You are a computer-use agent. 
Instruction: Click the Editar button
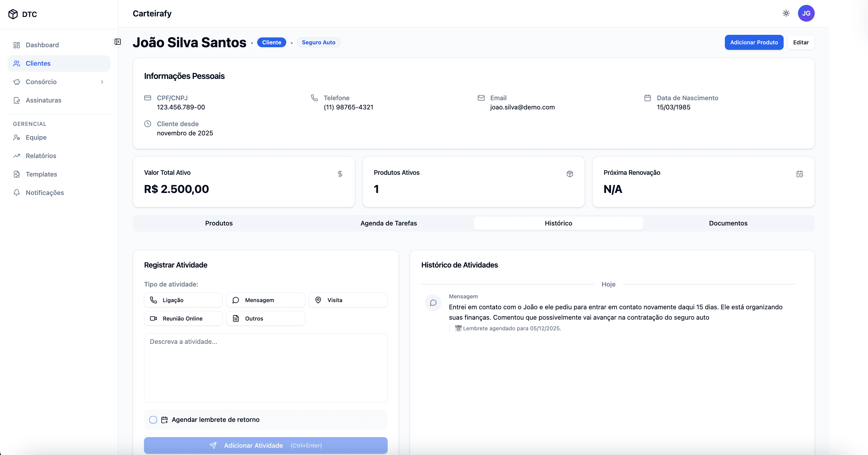801,42
